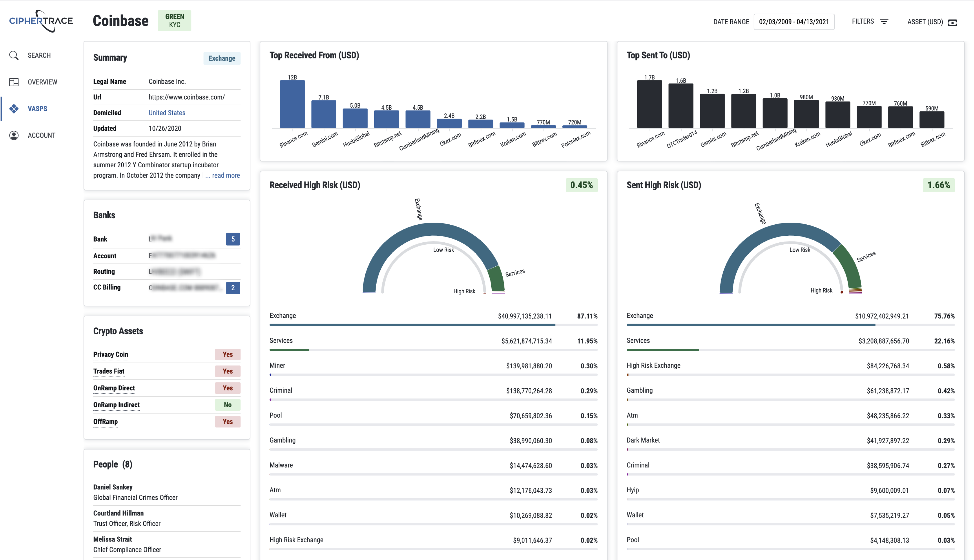Screen dimensions: 974x560
Task: Click the GREEN KYC badge
Action: coord(174,21)
